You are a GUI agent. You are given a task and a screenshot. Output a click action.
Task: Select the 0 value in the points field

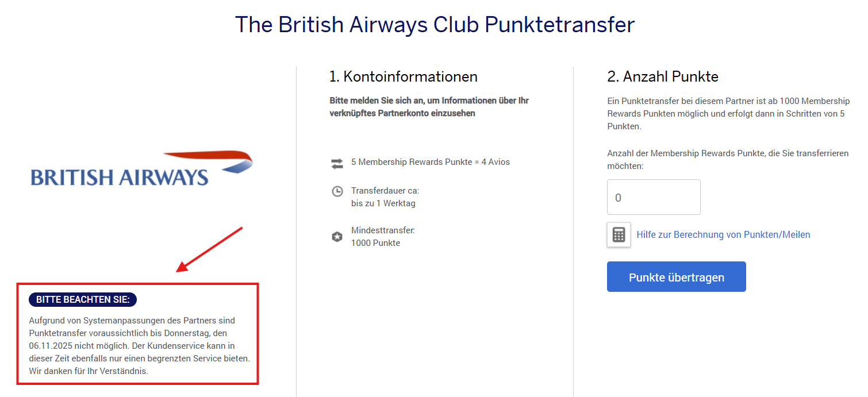[x=619, y=196]
